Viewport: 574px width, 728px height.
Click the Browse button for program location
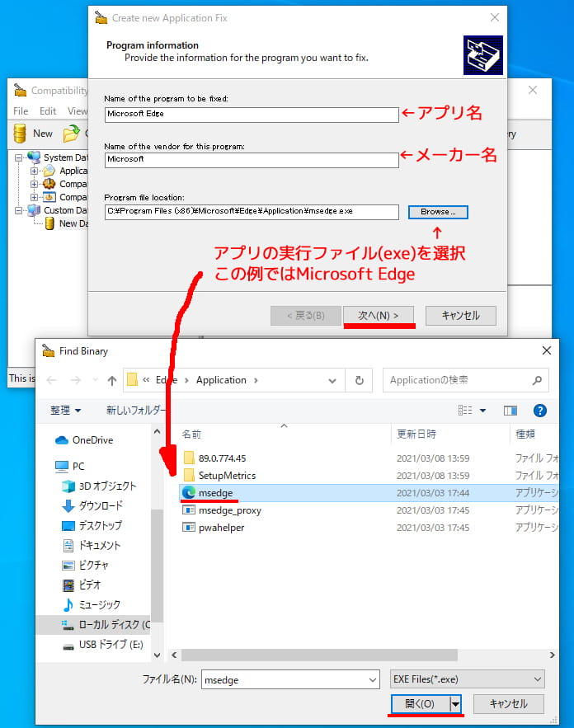tap(438, 212)
